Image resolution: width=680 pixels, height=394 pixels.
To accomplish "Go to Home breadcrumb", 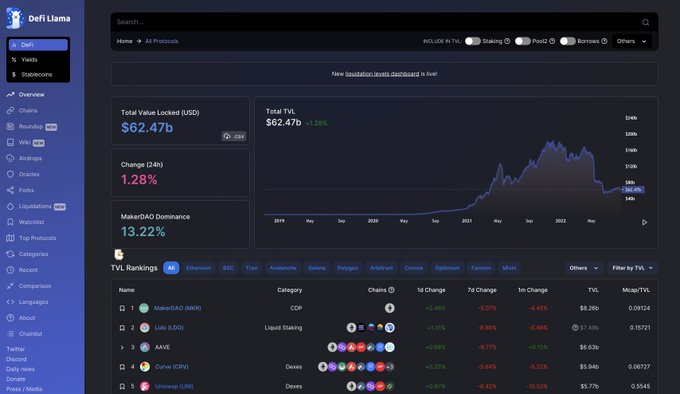I will click(x=124, y=41).
